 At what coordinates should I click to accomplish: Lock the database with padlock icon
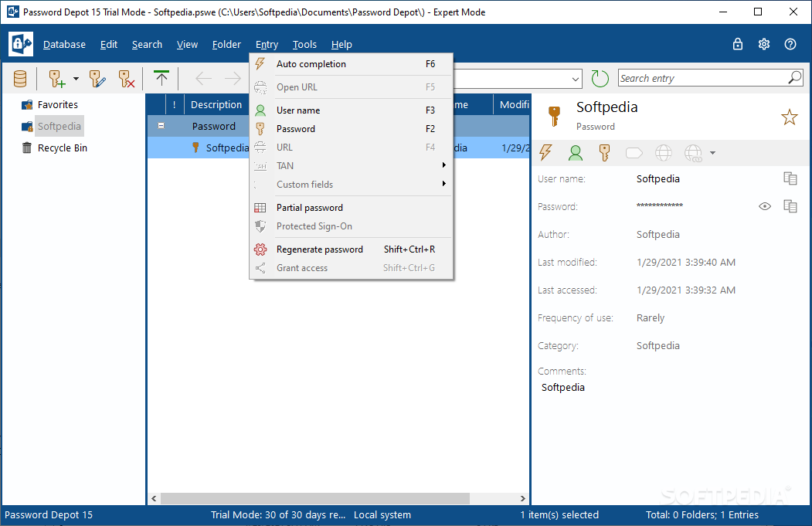[x=737, y=44]
